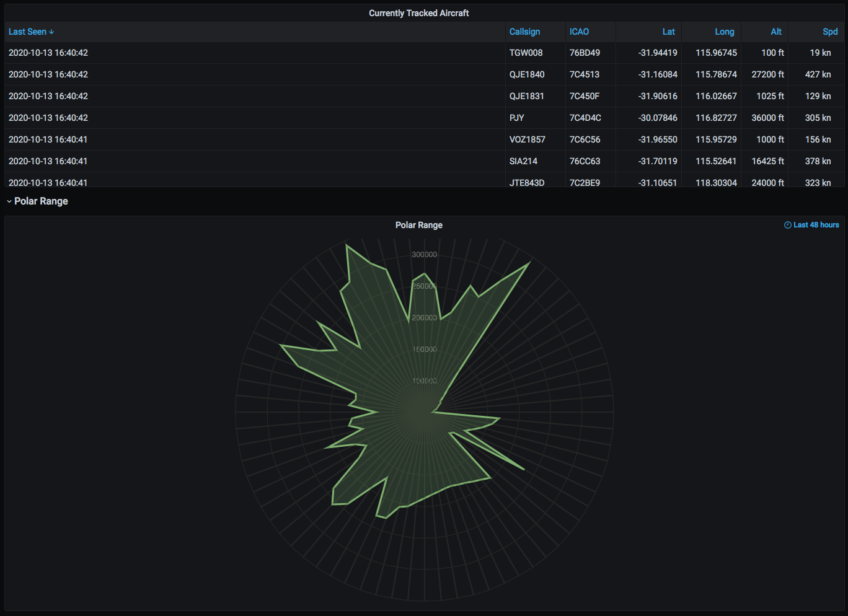This screenshot has height=616, width=848.
Task: Click the Last Seen sort arrow icon
Action: tap(51, 32)
